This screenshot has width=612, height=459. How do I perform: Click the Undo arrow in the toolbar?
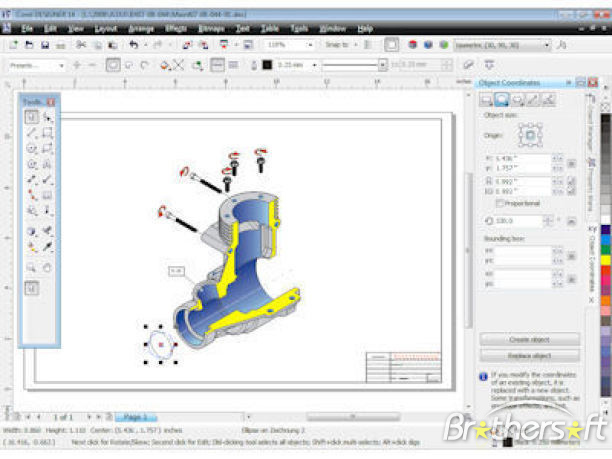tap(133, 46)
